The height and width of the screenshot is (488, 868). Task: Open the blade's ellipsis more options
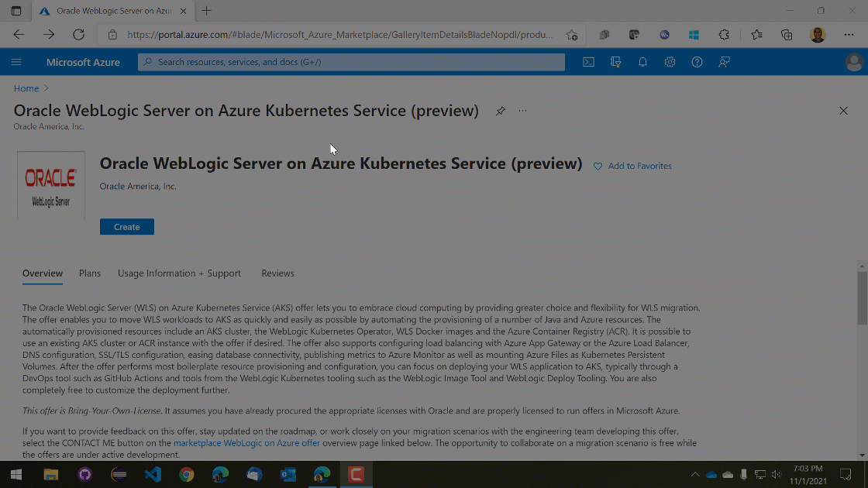[x=522, y=111]
